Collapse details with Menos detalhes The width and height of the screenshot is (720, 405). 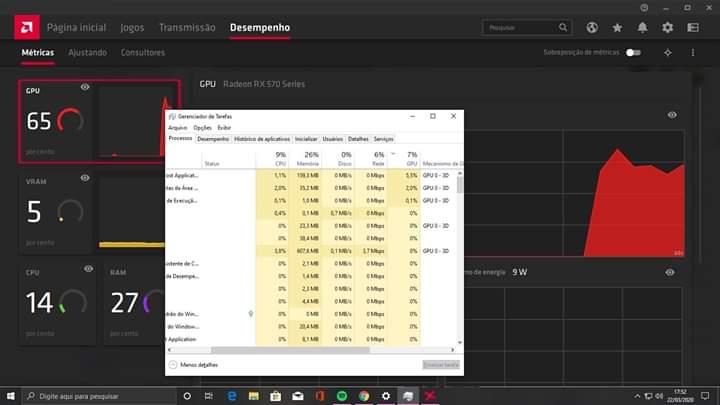tap(193, 365)
